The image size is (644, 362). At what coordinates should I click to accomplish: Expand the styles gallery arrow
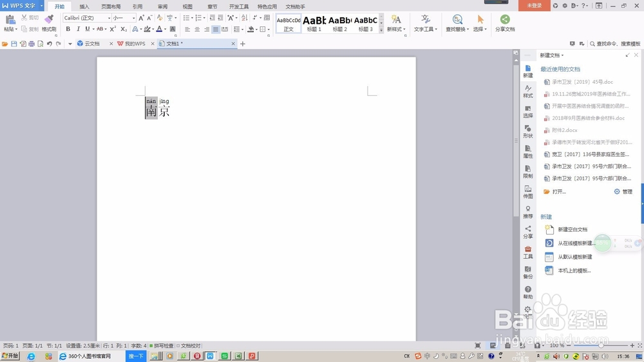381,30
